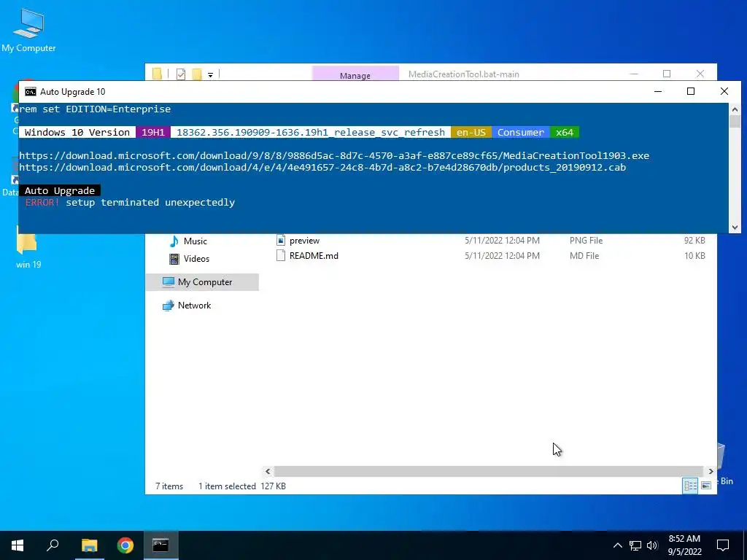Screen dimensions: 747x560
Task: Open the win 19 desktop folder
Action: point(28,248)
